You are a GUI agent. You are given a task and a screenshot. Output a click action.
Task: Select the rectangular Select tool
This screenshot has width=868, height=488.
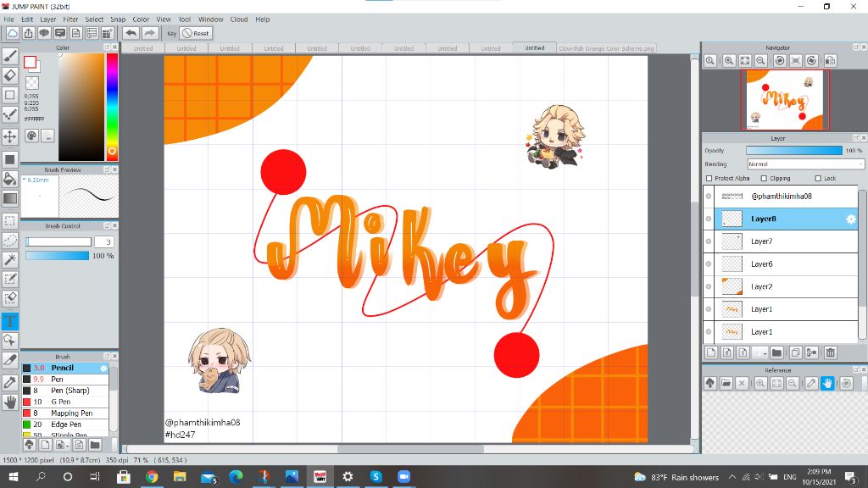click(10, 221)
